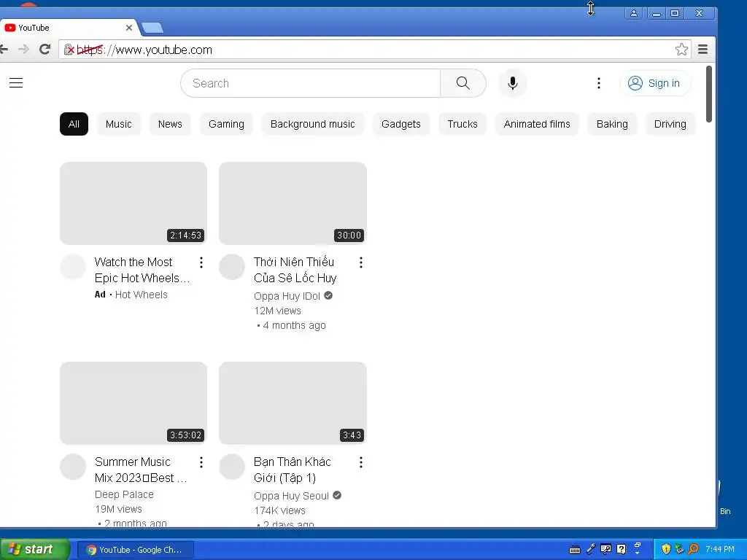
Task: Select the News filter chip
Action: (170, 124)
